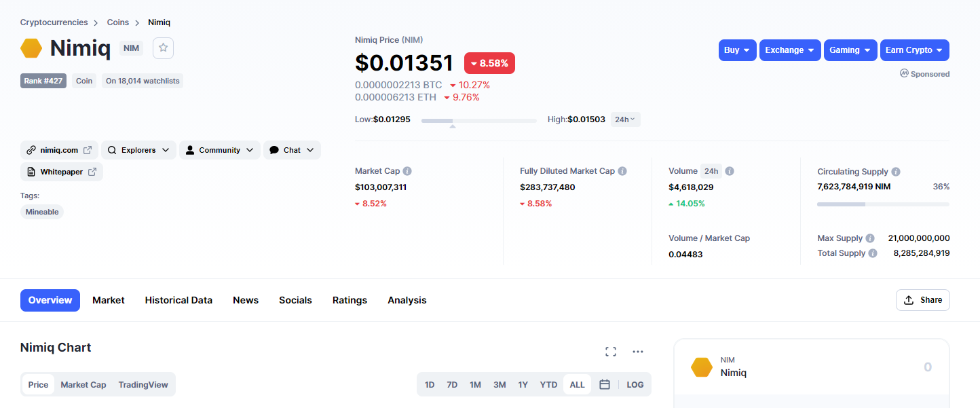
Task: Set chart range to YTD
Action: point(548,384)
